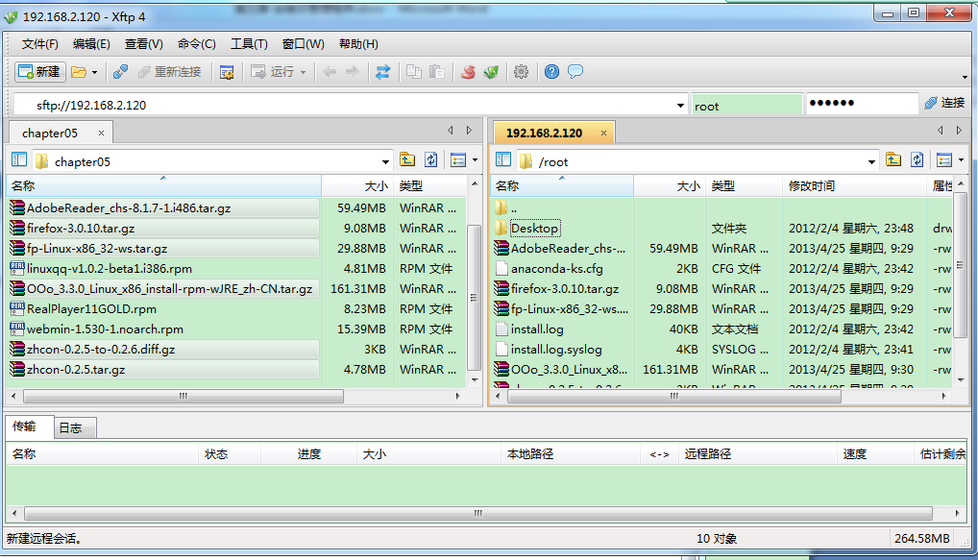Click the green Xftp leaf toolbar icon
Image resolution: width=978 pixels, height=560 pixels.
click(492, 72)
